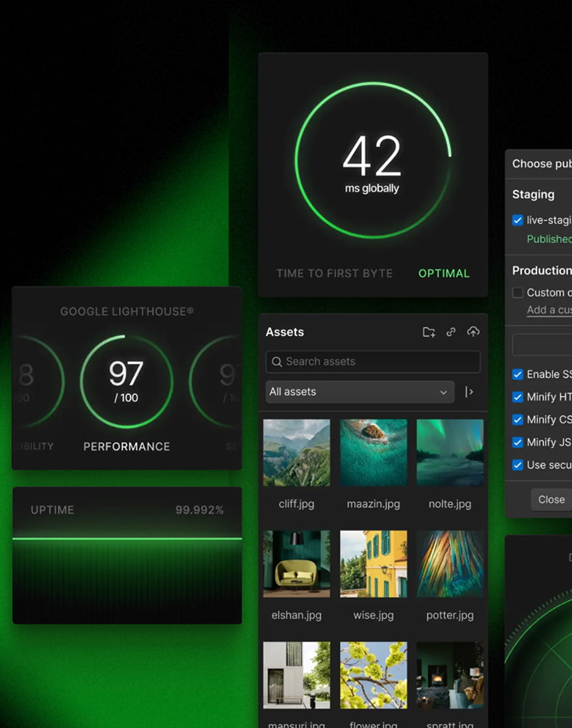This screenshot has width=572, height=728.
Task: Select the potter.jpg thumbnail
Action: (450, 564)
